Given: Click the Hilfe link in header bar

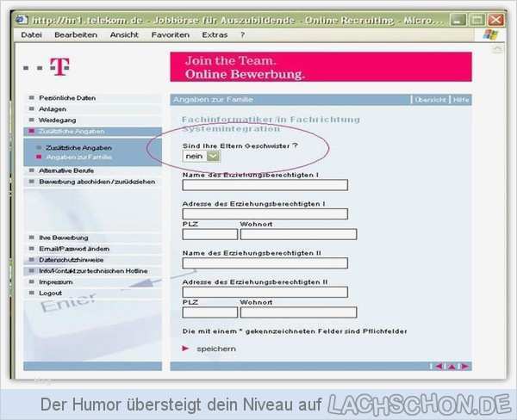Looking at the screenshot, I should (461, 100).
